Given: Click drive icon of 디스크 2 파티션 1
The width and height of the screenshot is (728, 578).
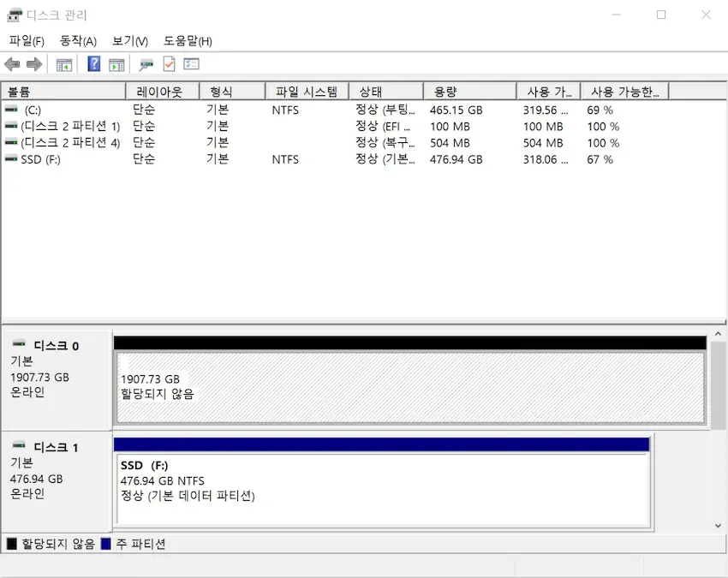Looking at the screenshot, I should (x=11, y=125).
